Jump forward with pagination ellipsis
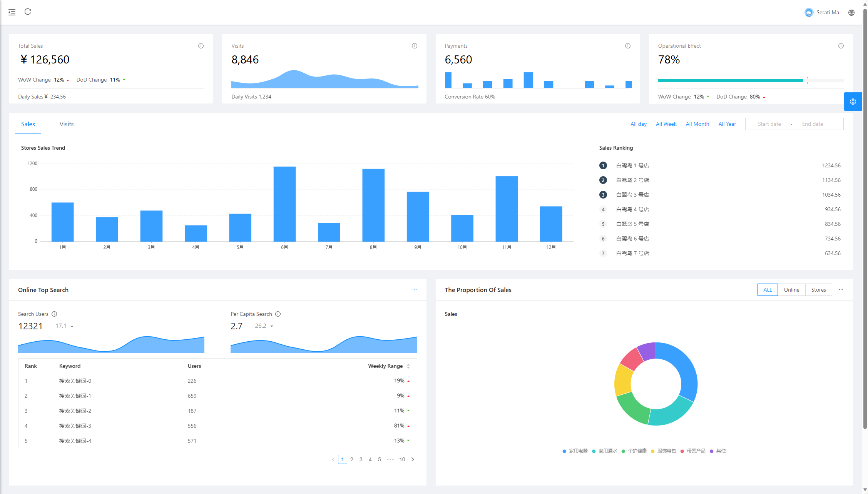This screenshot has width=868, height=494. pos(390,459)
